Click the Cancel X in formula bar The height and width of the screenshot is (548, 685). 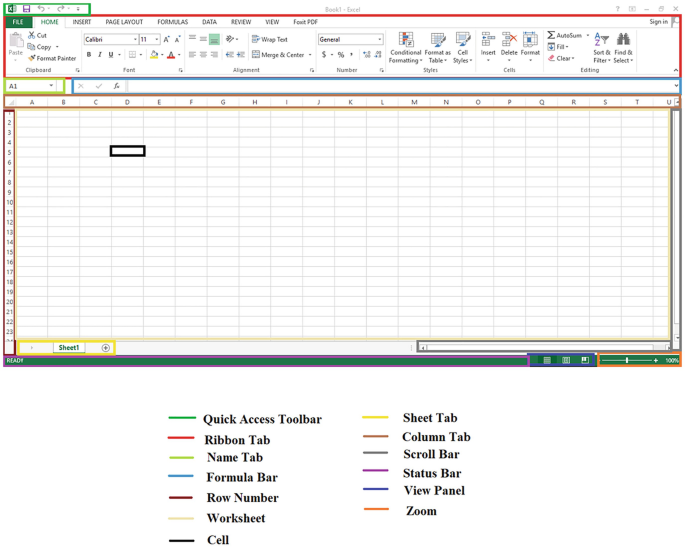point(81,86)
